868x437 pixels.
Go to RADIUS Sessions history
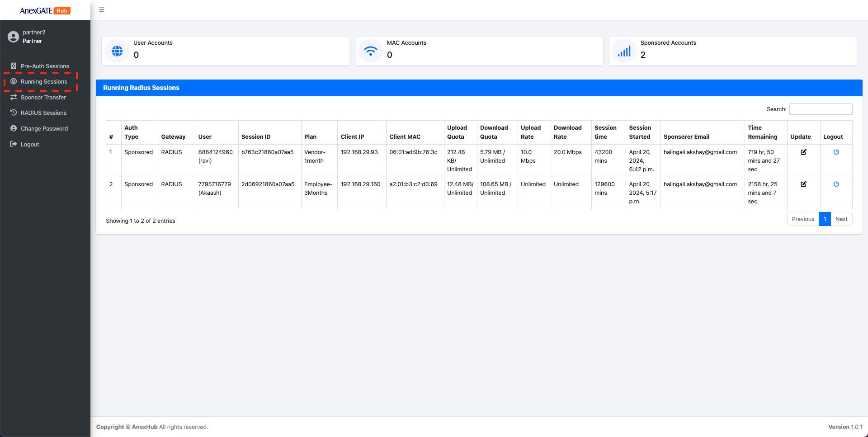pyautogui.click(x=43, y=113)
